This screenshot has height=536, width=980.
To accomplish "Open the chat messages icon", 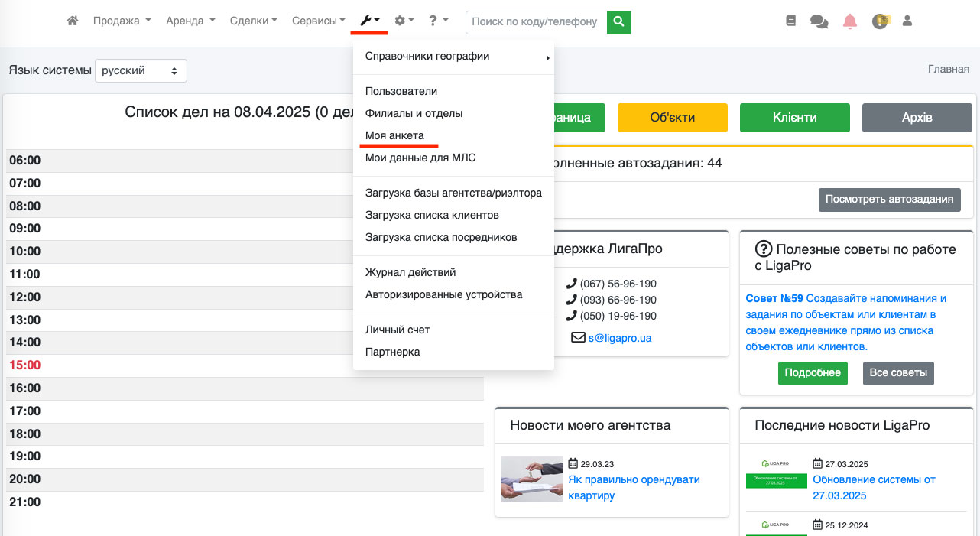I will [x=819, y=22].
